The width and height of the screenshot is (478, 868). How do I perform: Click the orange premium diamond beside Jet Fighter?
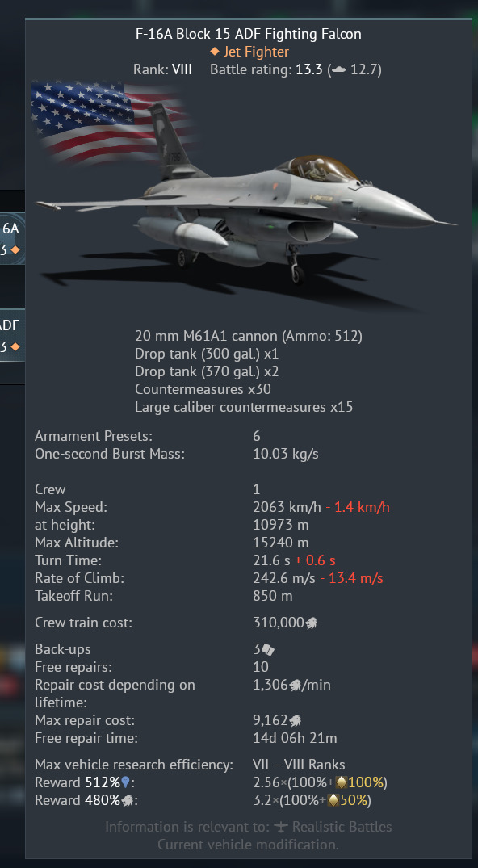(x=214, y=52)
